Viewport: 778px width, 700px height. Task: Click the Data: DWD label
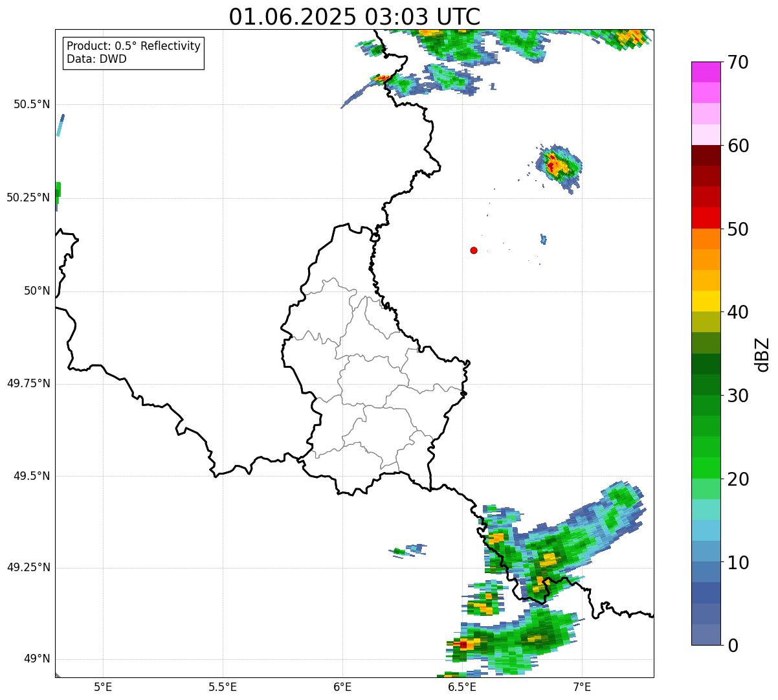[96, 59]
